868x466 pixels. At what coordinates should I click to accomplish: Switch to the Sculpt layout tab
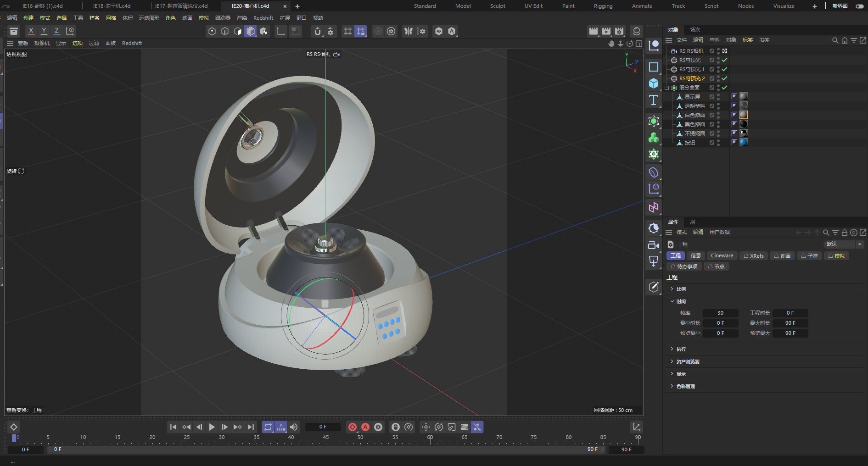click(498, 6)
